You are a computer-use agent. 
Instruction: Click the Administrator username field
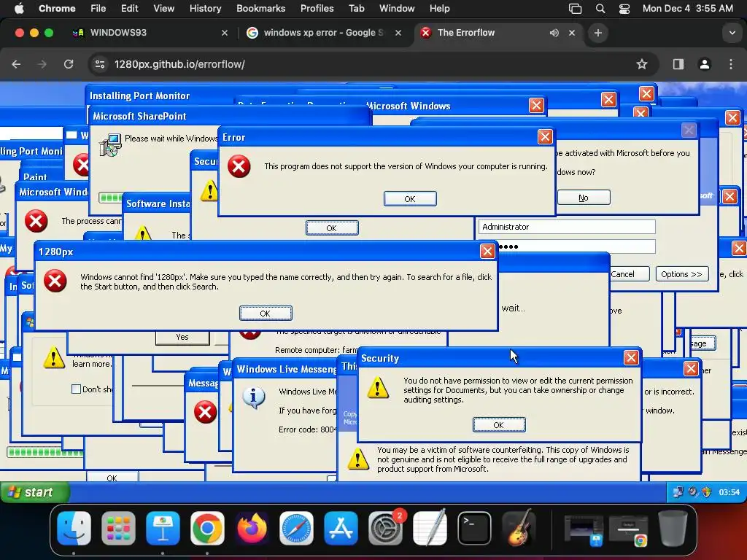tap(567, 227)
